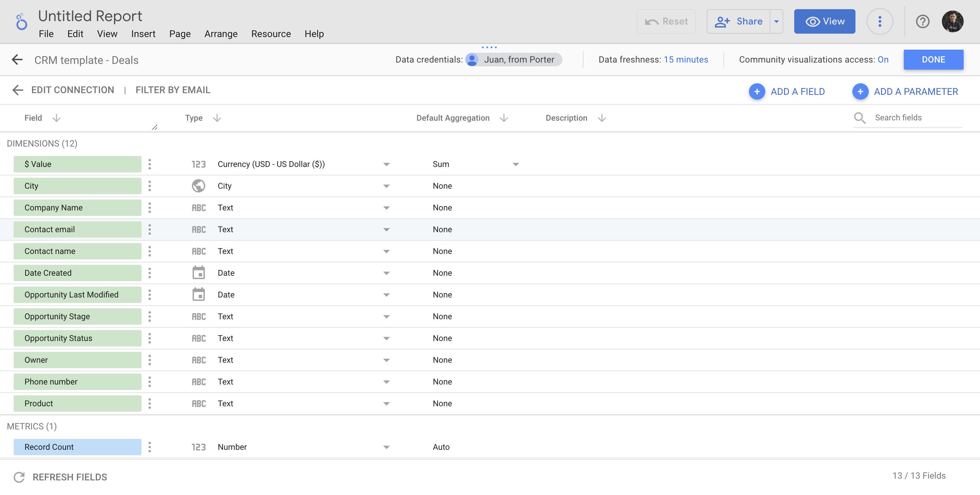Toggle Community visualizations access Off

click(x=883, y=59)
